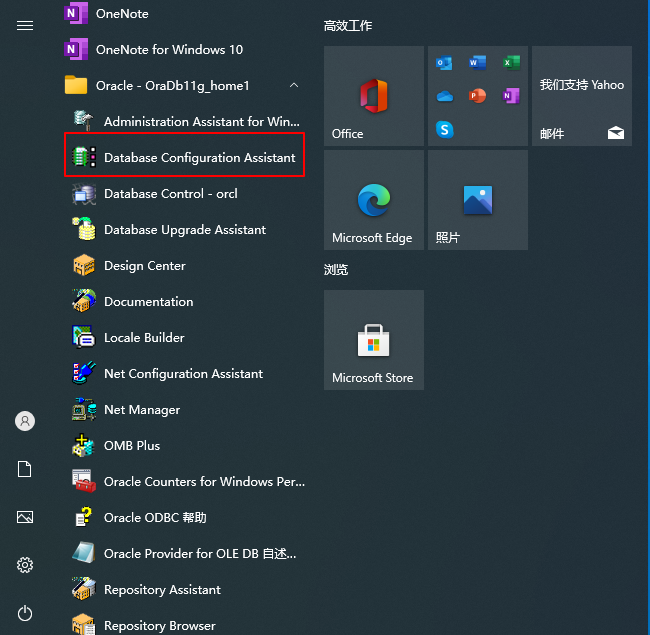Viewport: 650px width, 635px height.
Task: Click the Power button icon
Action: click(x=25, y=613)
